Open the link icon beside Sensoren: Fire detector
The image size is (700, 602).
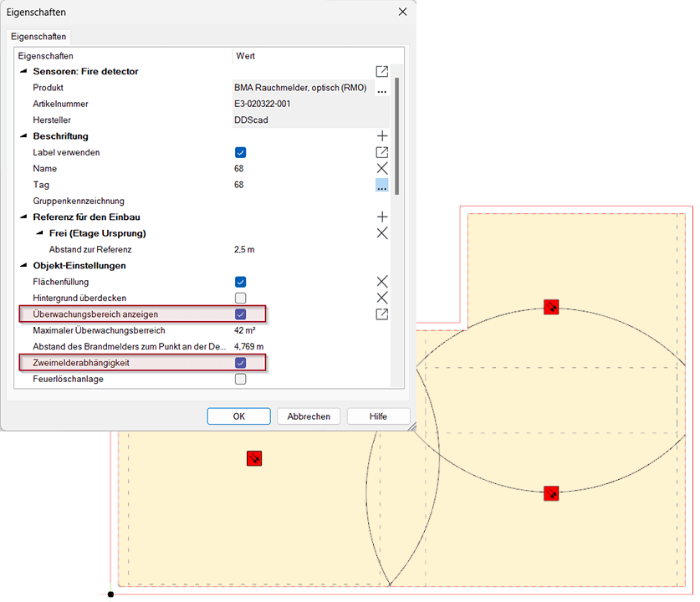(x=382, y=72)
